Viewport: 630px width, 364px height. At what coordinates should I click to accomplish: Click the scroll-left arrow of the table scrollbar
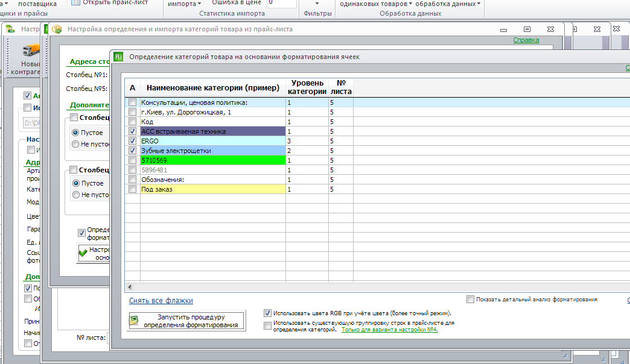point(129,287)
